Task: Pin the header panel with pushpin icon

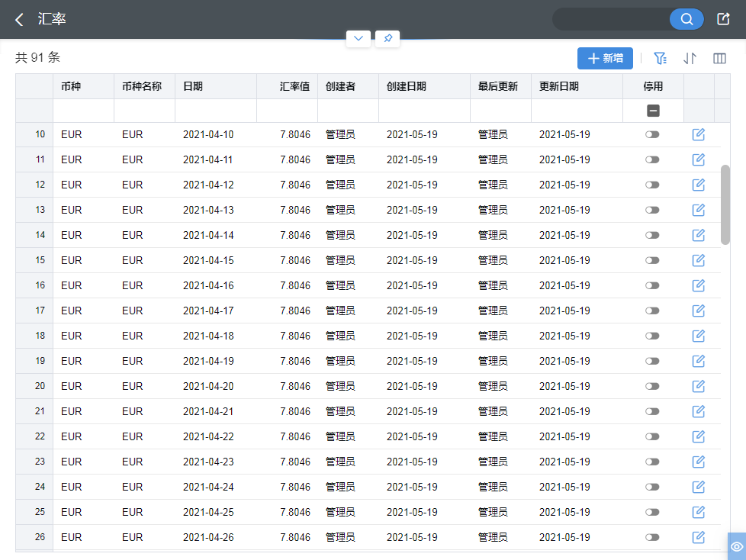Action: (x=387, y=39)
